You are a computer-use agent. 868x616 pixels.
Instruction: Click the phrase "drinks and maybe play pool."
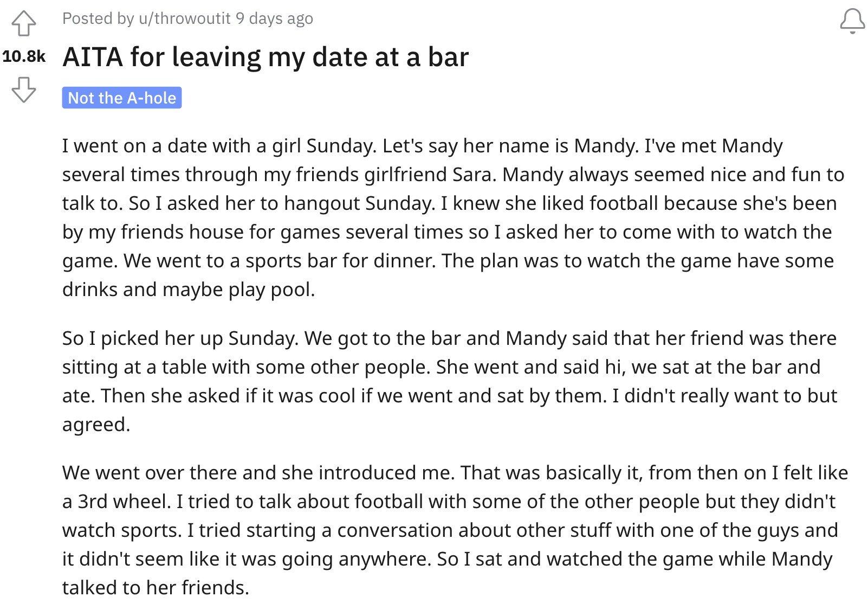(189, 290)
